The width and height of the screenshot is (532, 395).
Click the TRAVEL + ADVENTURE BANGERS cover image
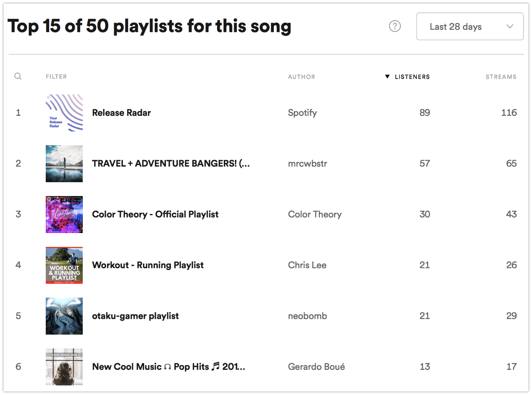[x=64, y=163]
